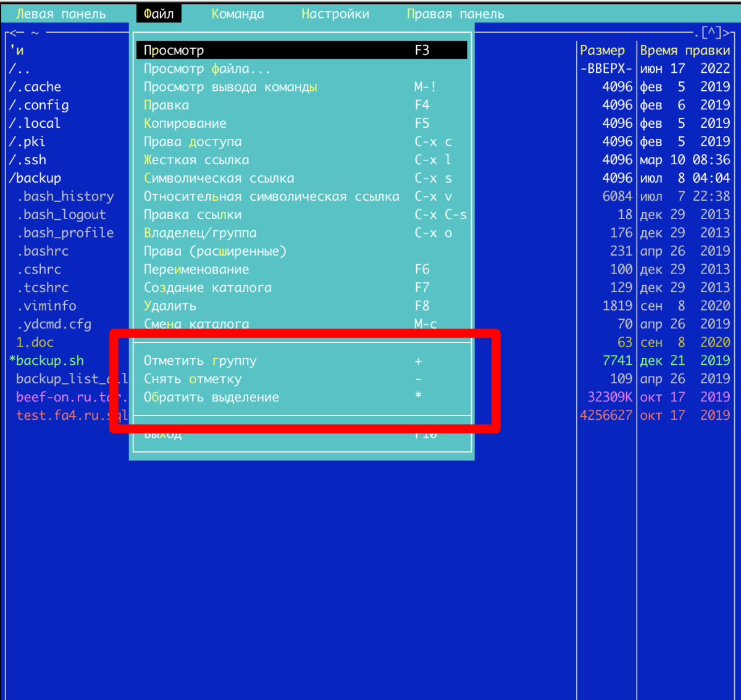Choose Переименование (F6) menu item
The width and height of the screenshot is (741, 700).
[x=301, y=269]
